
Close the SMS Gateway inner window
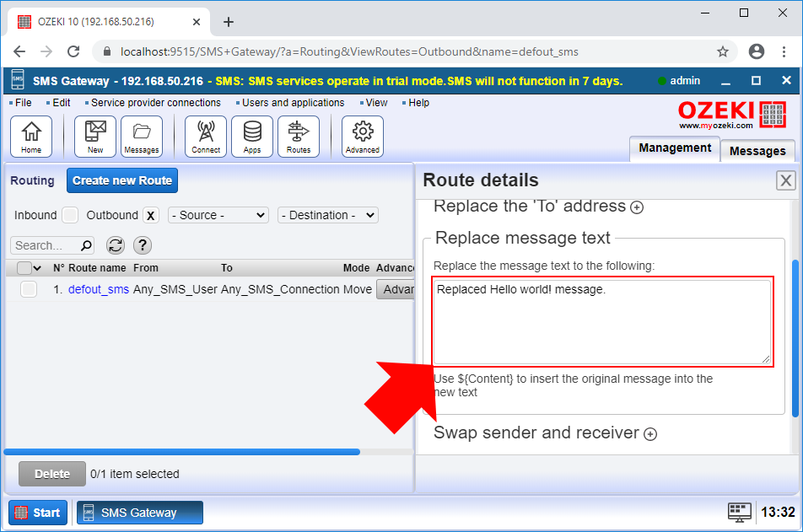(x=787, y=80)
